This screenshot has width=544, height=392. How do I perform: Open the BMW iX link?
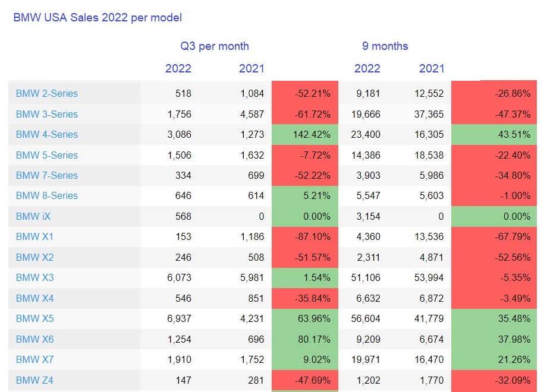pos(33,216)
